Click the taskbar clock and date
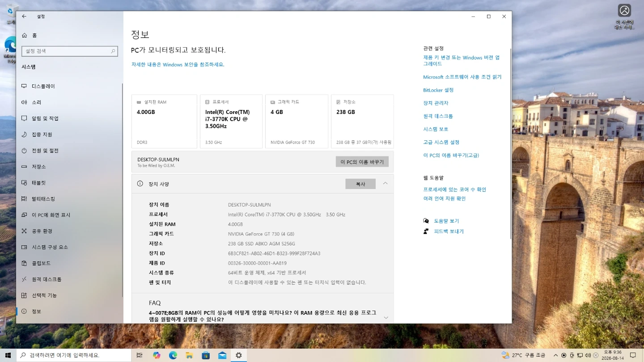 [612, 355]
